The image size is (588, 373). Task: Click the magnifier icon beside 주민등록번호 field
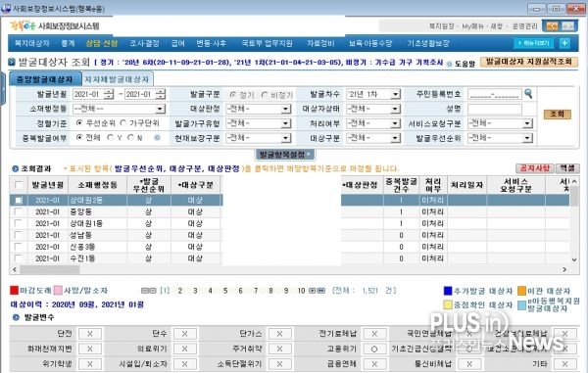tap(528, 94)
